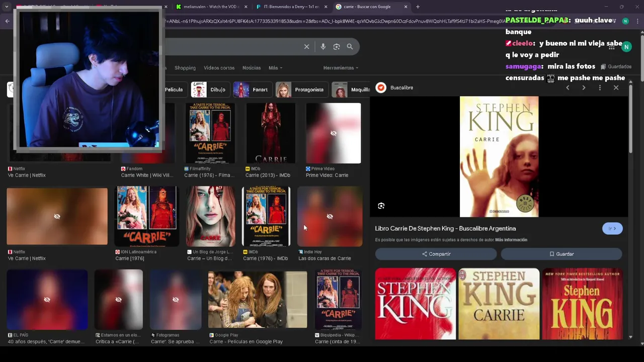This screenshot has width=644, height=362.
Task: Go to next image in preview panel
Action: [584, 87]
